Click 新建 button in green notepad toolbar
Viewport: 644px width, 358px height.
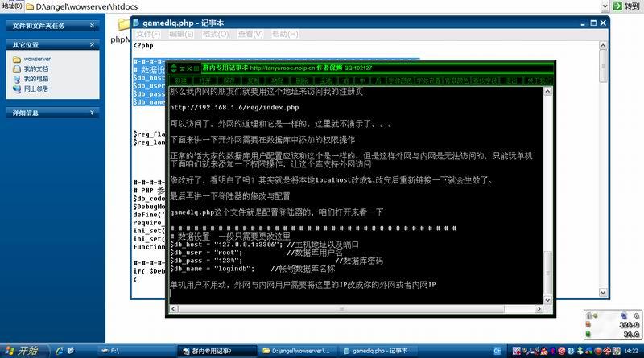click(x=181, y=80)
